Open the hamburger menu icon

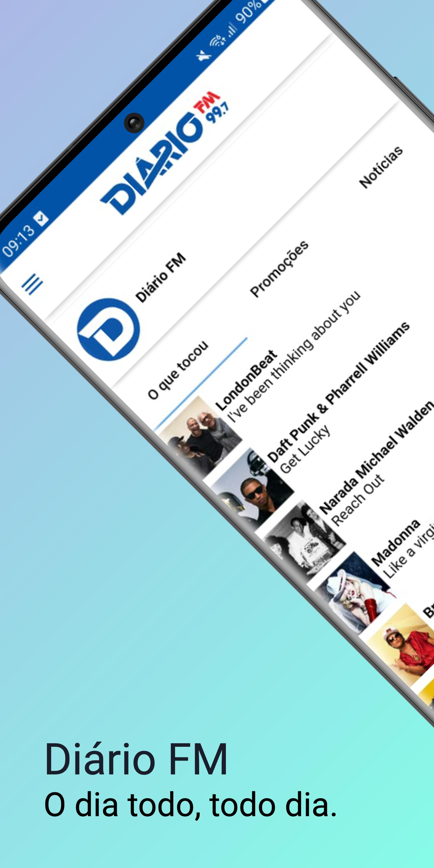pyautogui.click(x=32, y=284)
